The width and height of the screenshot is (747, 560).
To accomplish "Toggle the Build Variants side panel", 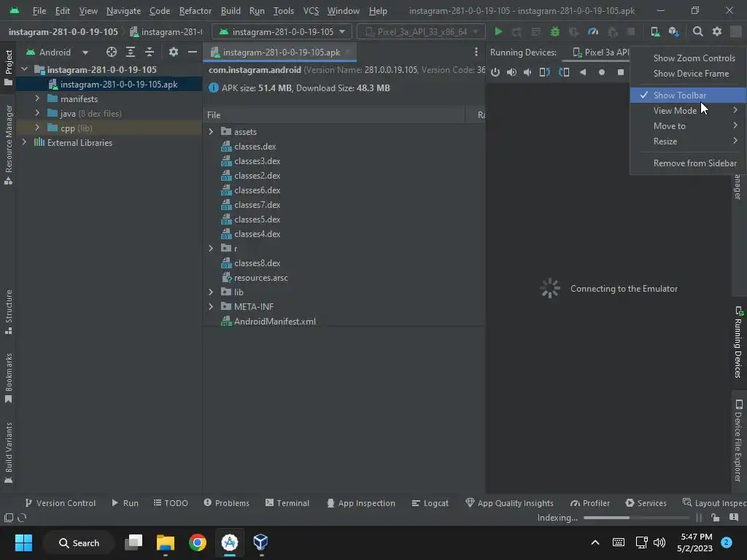I will point(8,453).
